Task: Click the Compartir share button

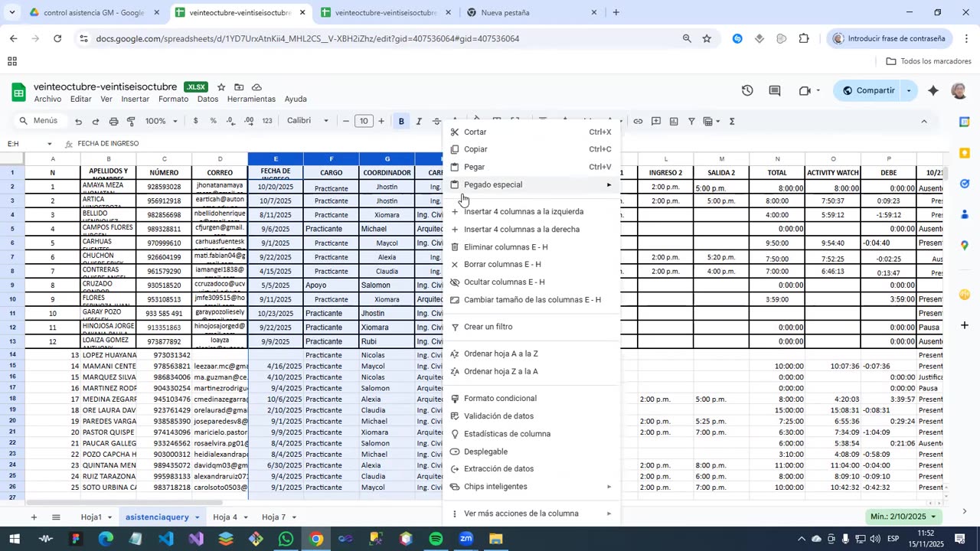Action: pos(868,90)
